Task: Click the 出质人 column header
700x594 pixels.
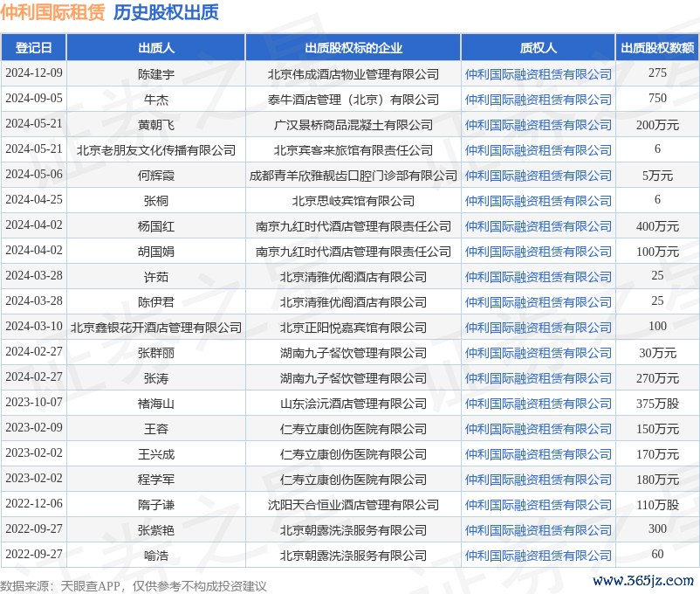Action: [156, 47]
